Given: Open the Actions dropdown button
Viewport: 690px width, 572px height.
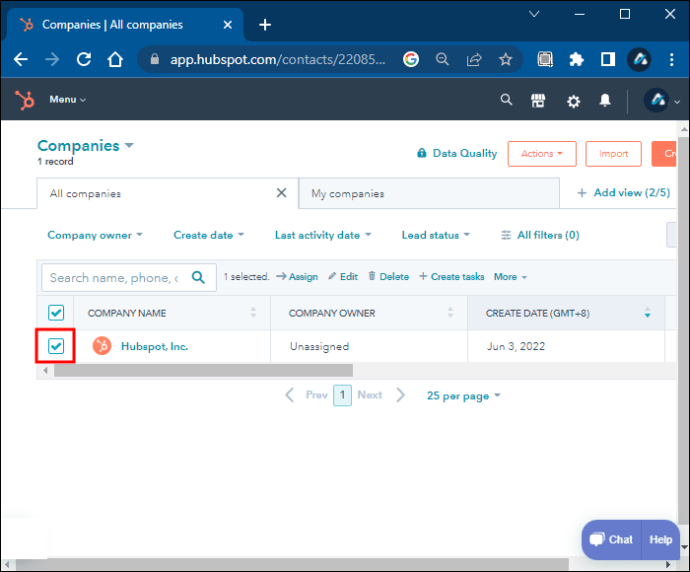Looking at the screenshot, I should point(542,154).
